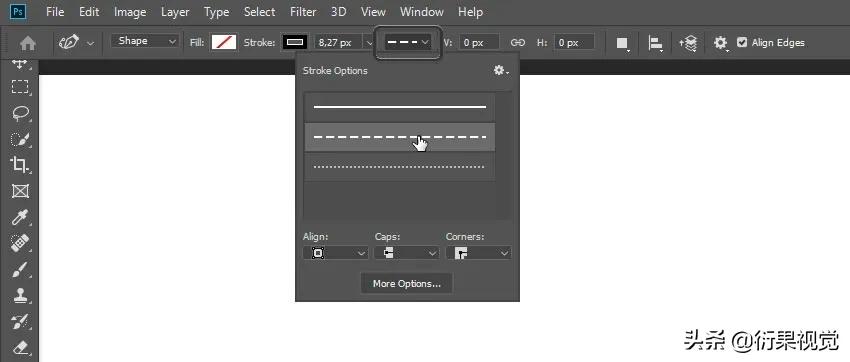Open the stroke Align dropdown

[x=336, y=253]
